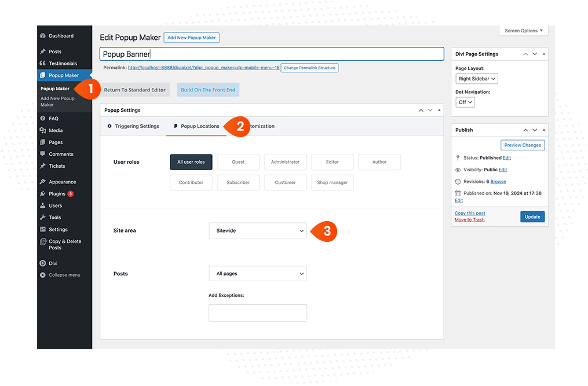588x386 pixels.
Task: Click the Tools wrench icon
Action: (43, 218)
